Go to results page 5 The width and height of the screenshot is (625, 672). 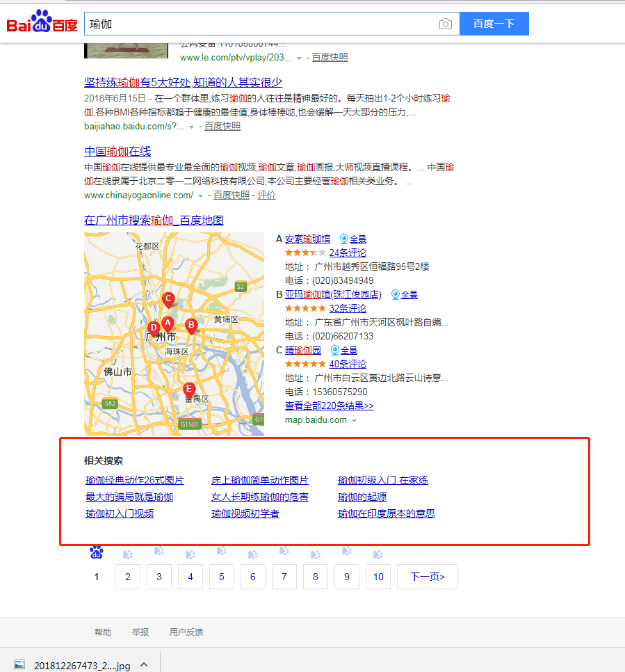(x=221, y=577)
